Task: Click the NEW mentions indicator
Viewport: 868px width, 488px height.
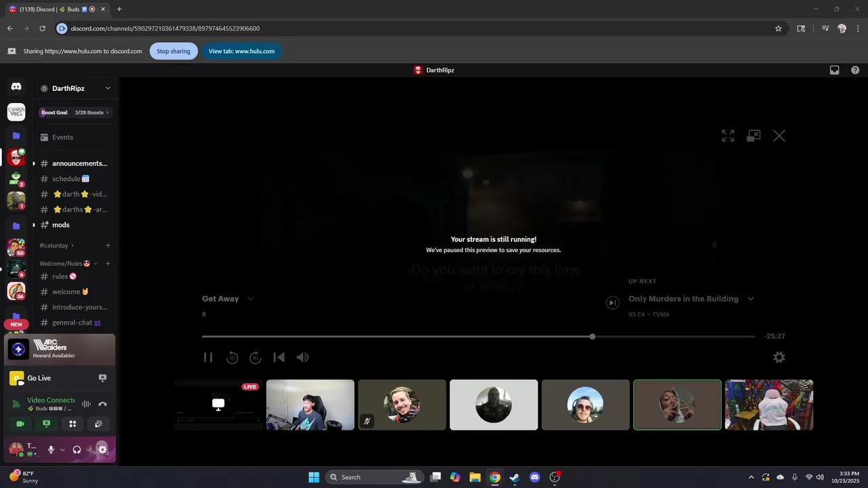Action: [x=16, y=324]
